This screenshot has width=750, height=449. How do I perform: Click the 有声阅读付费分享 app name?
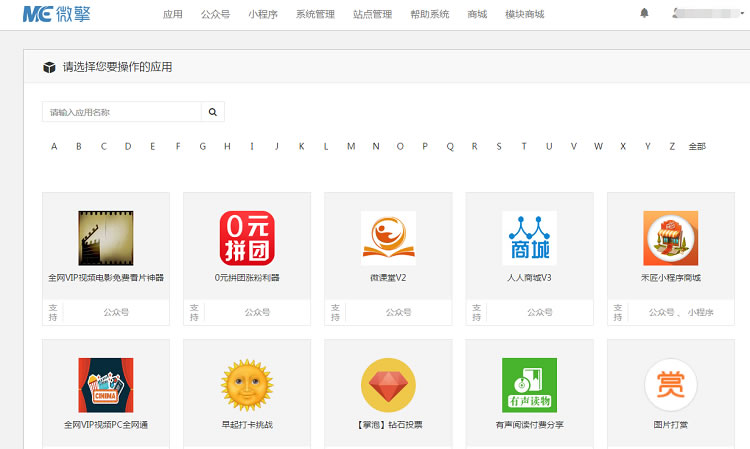[x=529, y=425]
